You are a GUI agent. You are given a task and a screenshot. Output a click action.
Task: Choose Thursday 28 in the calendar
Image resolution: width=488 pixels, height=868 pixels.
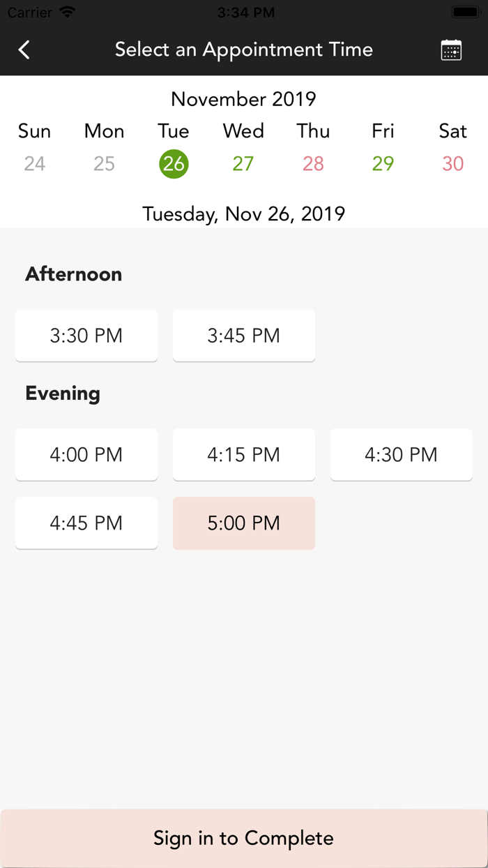click(x=313, y=164)
